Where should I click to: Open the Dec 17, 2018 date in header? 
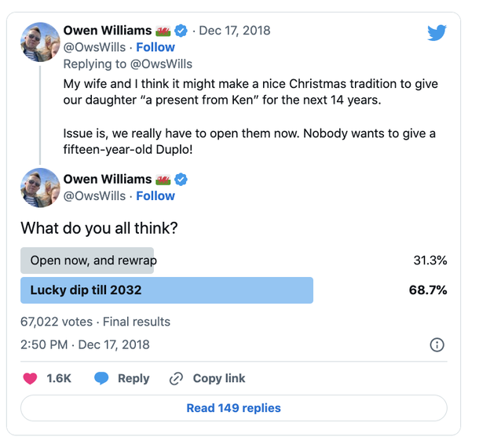point(235,31)
